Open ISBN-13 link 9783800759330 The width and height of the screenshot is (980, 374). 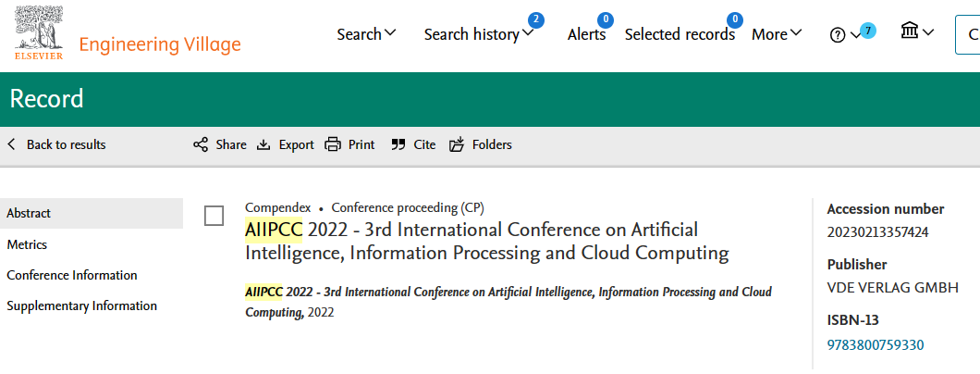[x=875, y=345]
